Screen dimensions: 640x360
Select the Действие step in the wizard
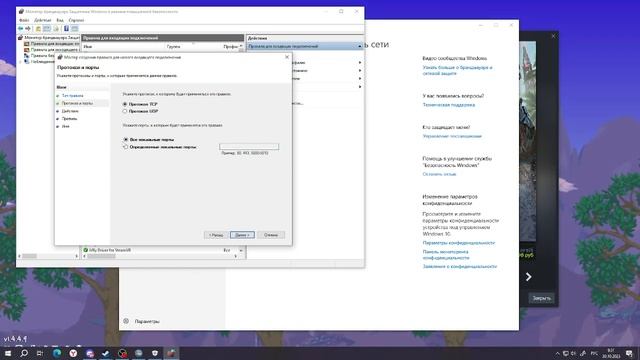pyautogui.click(x=70, y=111)
